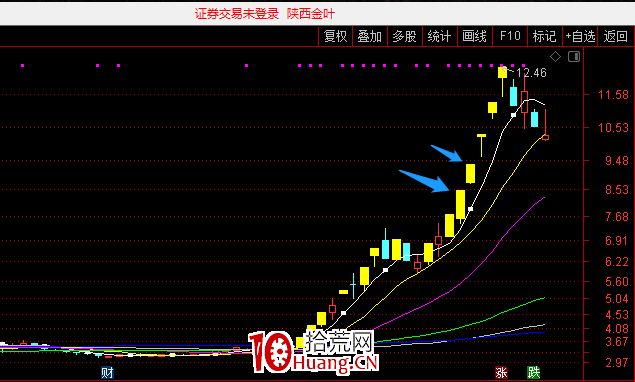Click 返回 to go back
This screenshot has width=635, height=382.
click(615, 36)
